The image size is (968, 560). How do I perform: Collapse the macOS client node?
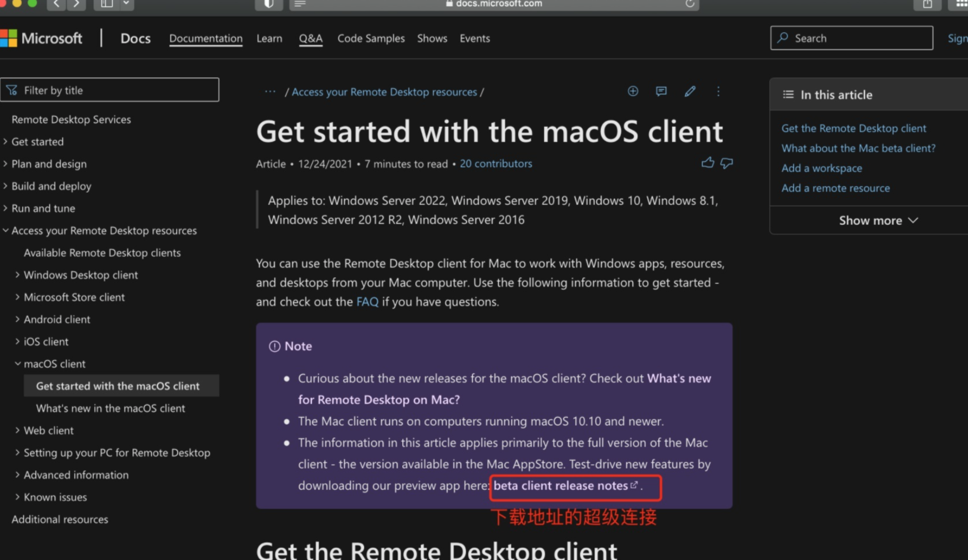(18, 363)
